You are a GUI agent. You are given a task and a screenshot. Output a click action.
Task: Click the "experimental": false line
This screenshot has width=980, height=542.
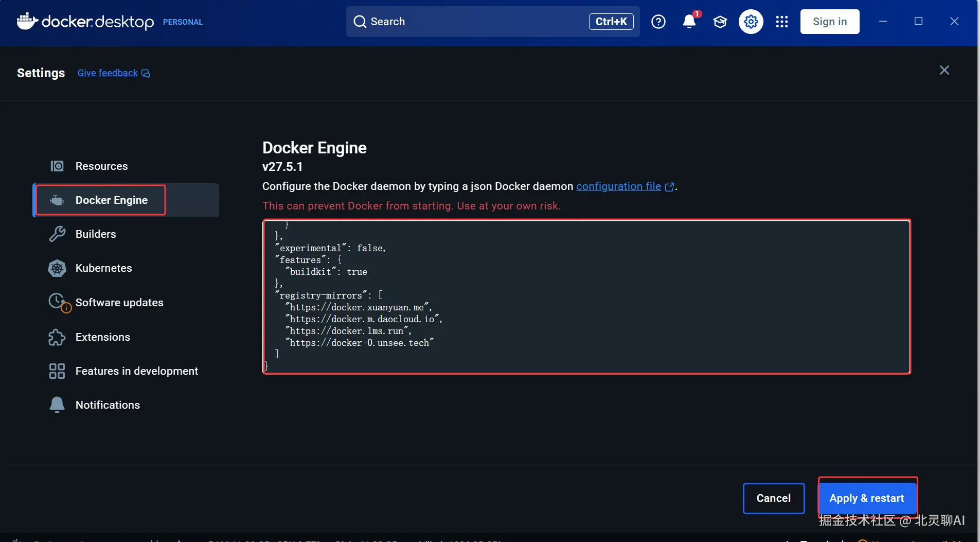pos(331,248)
